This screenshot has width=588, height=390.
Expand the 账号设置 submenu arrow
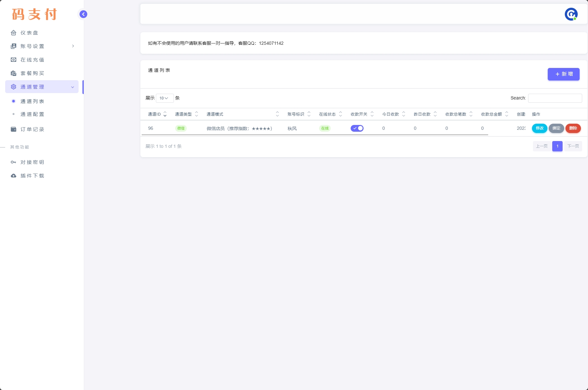pos(73,46)
